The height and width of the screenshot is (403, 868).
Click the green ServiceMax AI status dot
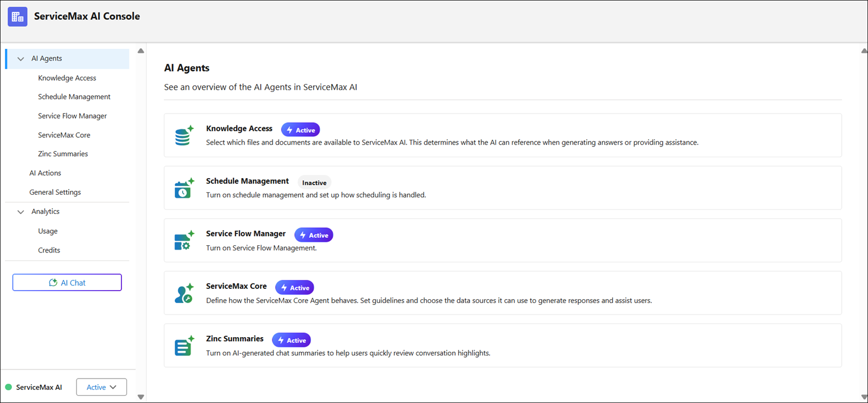tap(9, 387)
